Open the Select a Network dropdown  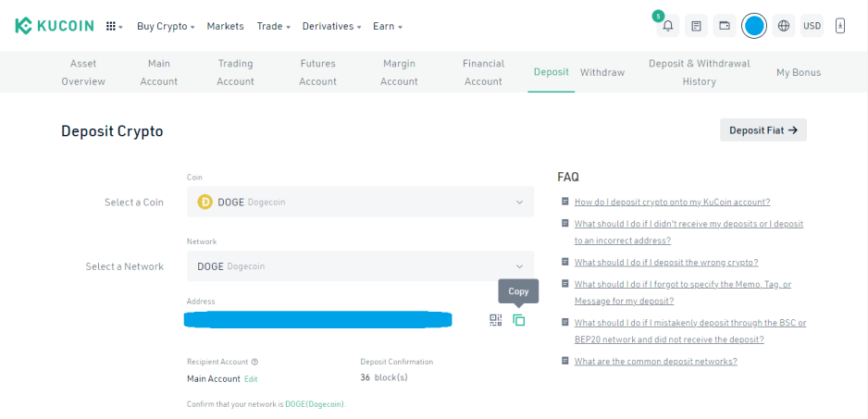360,266
